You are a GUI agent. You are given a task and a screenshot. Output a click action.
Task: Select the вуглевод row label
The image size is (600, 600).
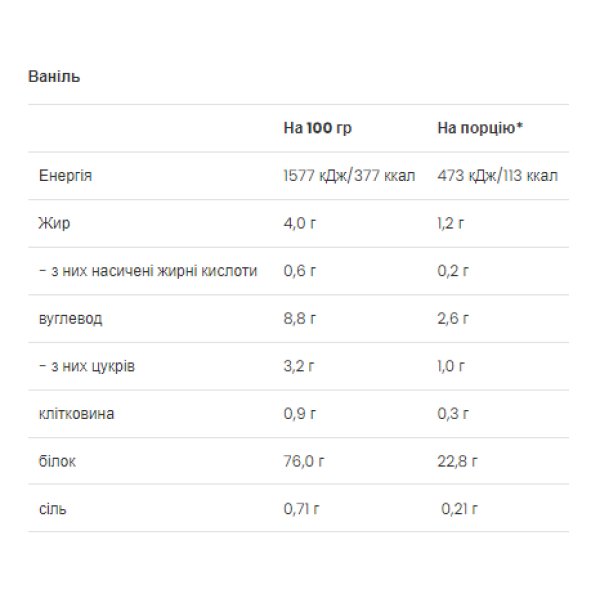click(x=70, y=319)
